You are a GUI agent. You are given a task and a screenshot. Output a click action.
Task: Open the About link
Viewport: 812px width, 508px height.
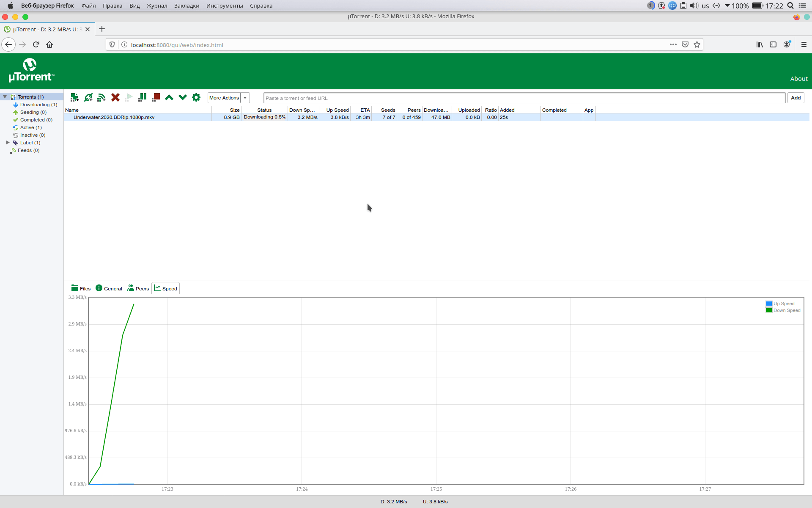[799, 79]
